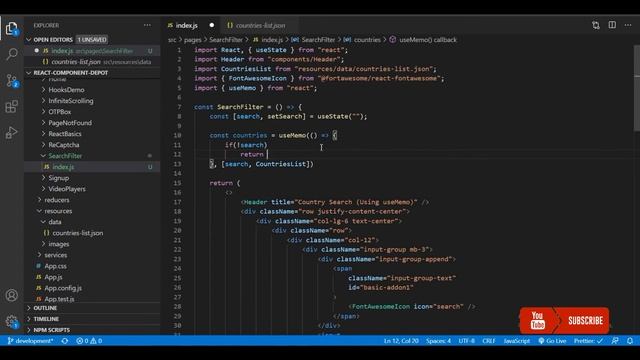Image resolution: width=640 pixels, height=360 pixels.
Task: Open Run and Debug view icon
Action: 12,133
